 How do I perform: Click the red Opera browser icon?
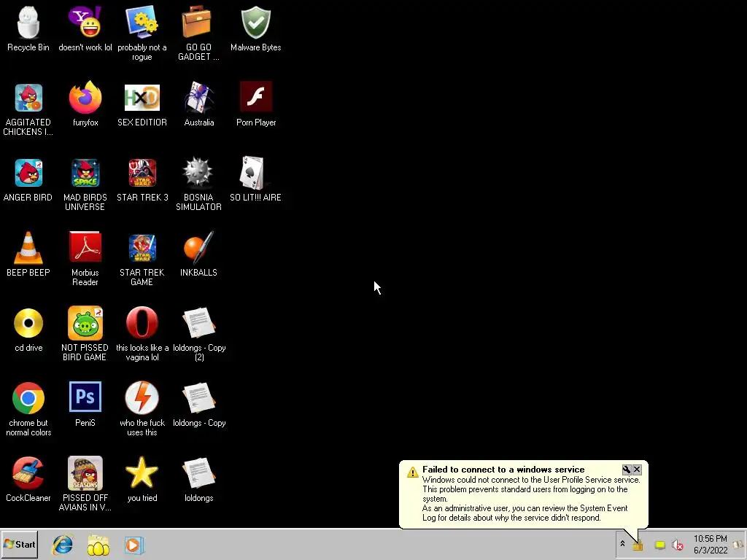point(142,323)
